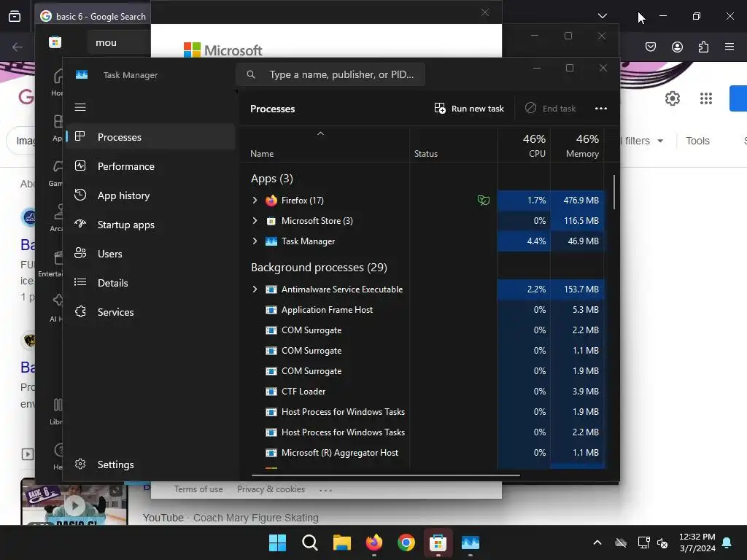Open the Services page in Task Manager
The width and height of the screenshot is (747, 560).
(150, 312)
